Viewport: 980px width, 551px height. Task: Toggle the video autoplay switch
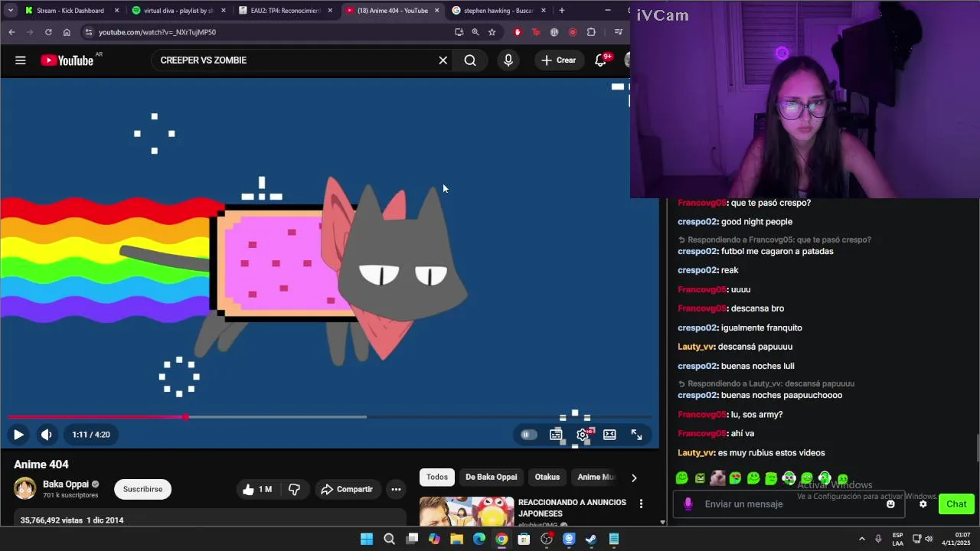[x=528, y=435]
